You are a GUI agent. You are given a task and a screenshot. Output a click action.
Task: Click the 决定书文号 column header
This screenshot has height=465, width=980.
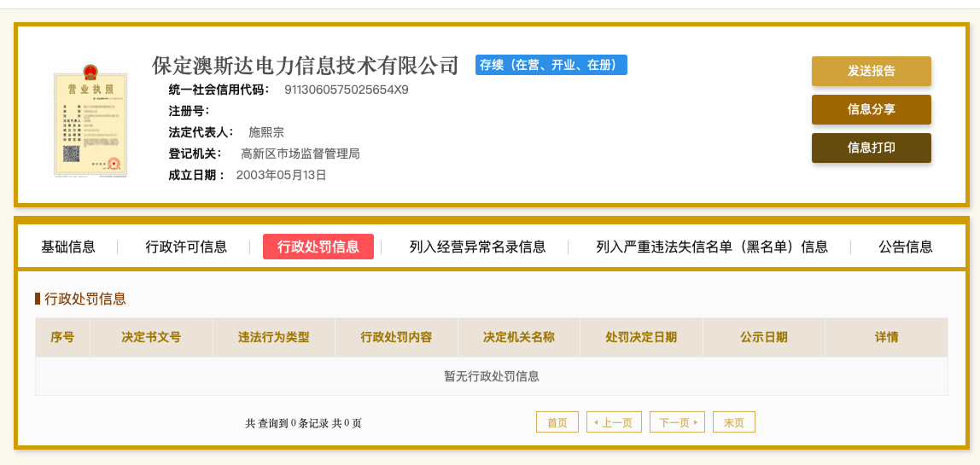coord(151,338)
